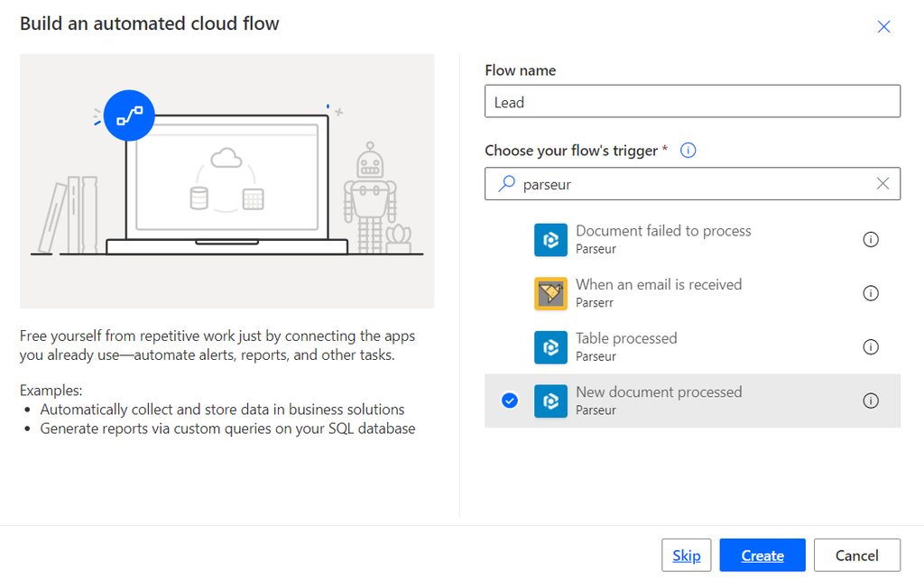The height and width of the screenshot is (580, 924).
Task: Open the info tooltip beside Choose your flow's trigger
Action: click(x=688, y=150)
